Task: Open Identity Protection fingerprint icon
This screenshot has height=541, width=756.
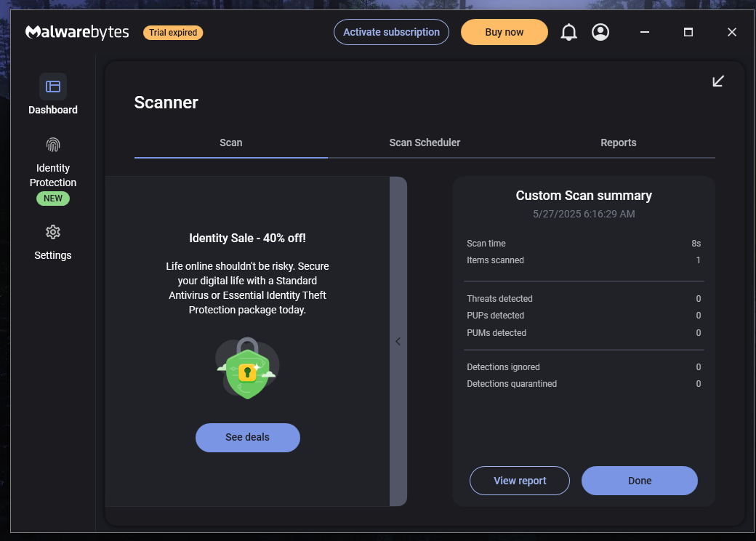Action: pyautogui.click(x=53, y=145)
